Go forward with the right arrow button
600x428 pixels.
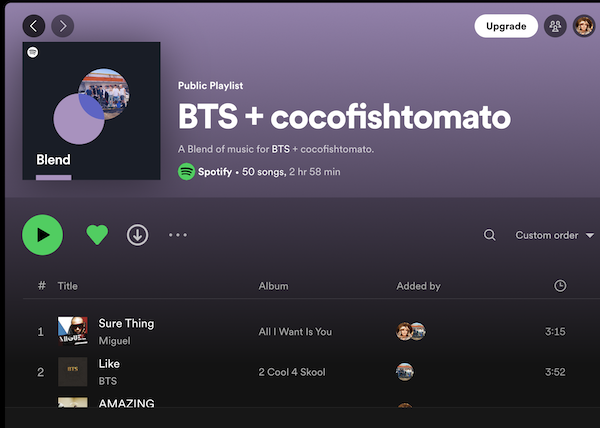pyautogui.click(x=62, y=26)
